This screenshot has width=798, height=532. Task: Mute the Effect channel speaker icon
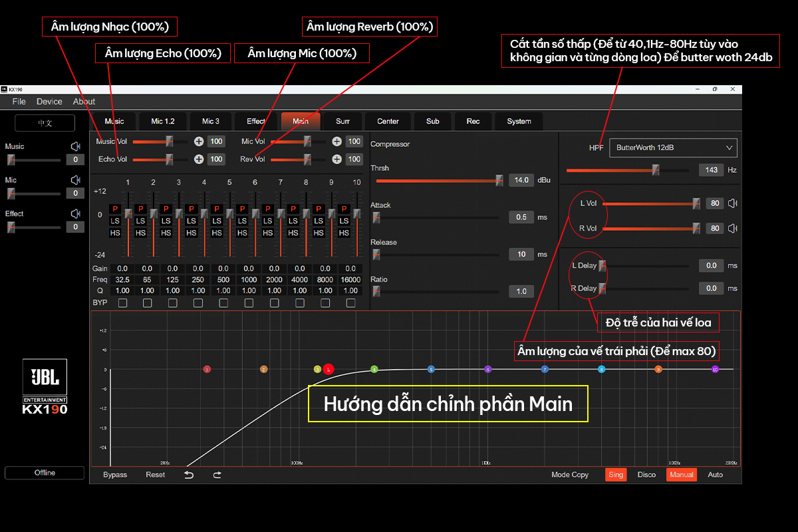point(75,213)
